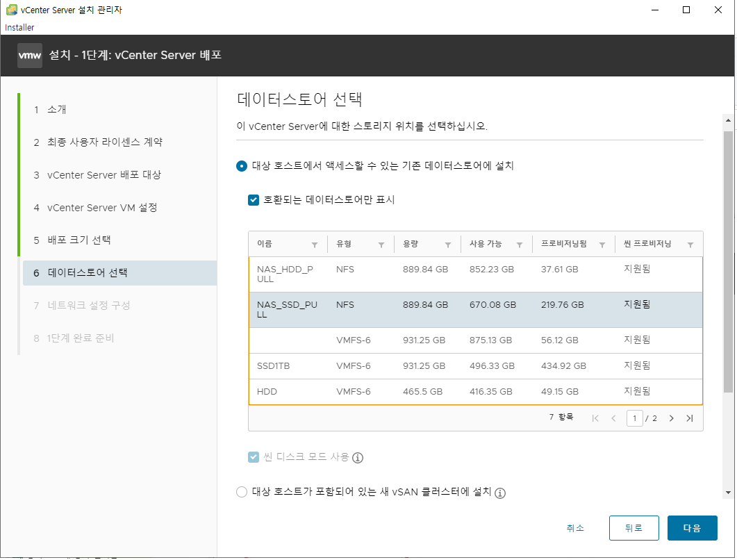Click the 뒤로 button

click(x=634, y=528)
